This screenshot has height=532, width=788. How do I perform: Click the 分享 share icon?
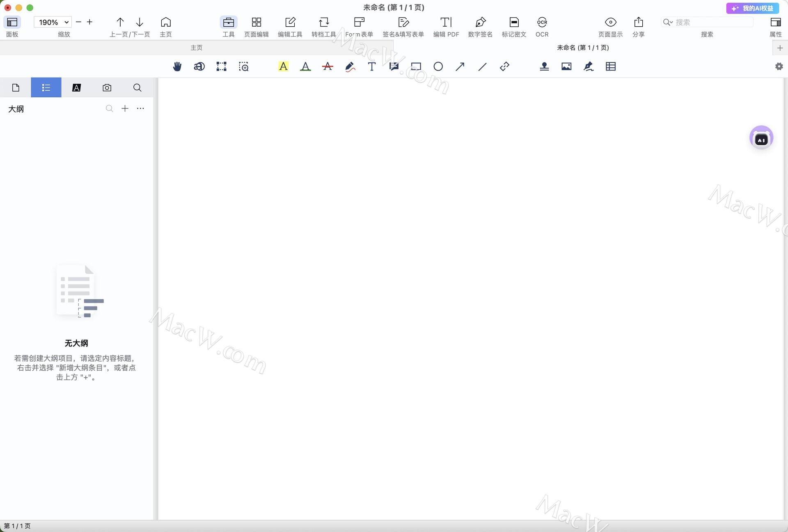click(639, 22)
